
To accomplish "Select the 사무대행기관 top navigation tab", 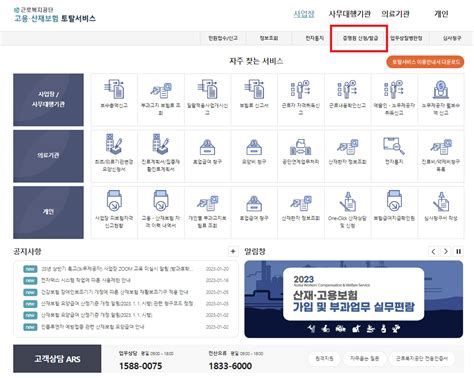I will point(349,14).
